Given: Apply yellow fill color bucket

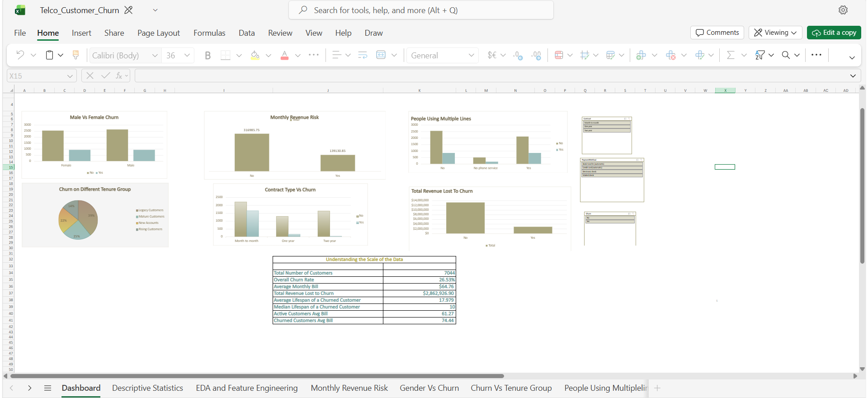Looking at the screenshot, I should pyautogui.click(x=255, y=55).
